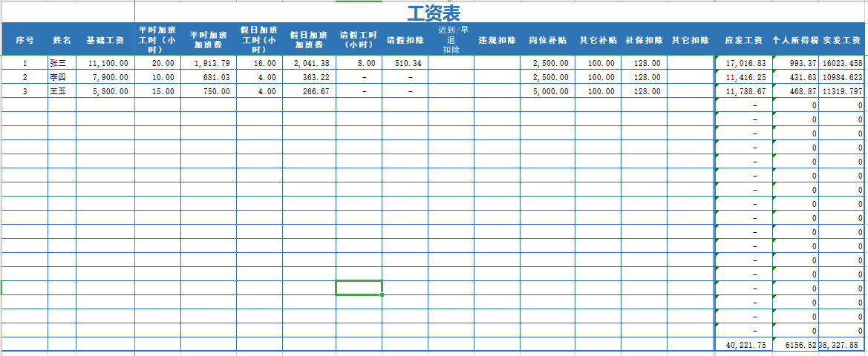Select 王五's post allowance cell 5,000.00
The image size is (868, 356).
click(550, 92)
